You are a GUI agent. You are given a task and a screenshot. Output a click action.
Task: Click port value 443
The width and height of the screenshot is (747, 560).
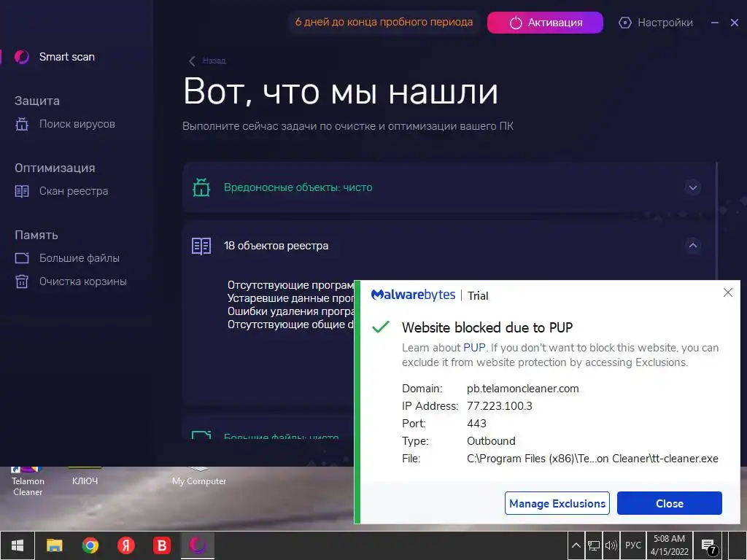click(476, 424)
